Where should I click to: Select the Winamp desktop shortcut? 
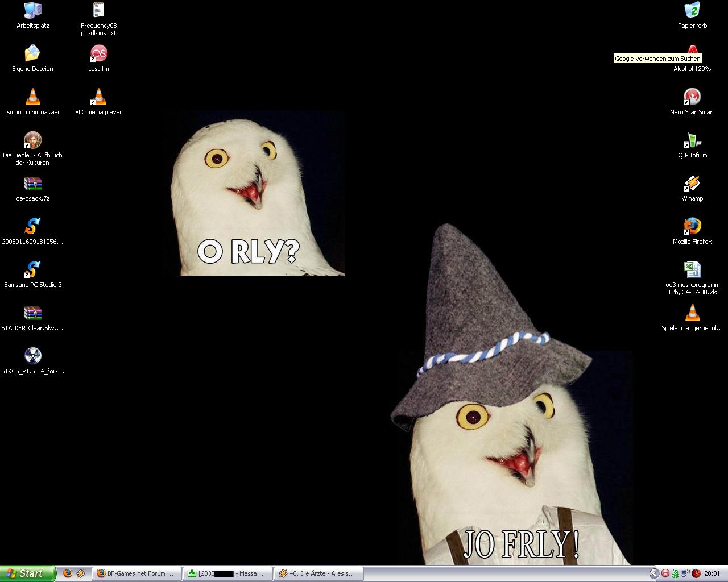[692, 188]
